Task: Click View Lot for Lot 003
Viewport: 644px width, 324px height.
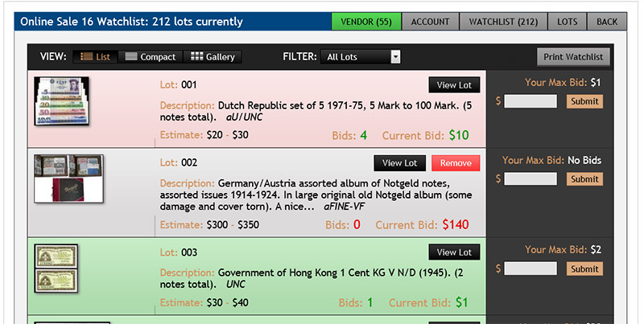Action: point(454,252)
